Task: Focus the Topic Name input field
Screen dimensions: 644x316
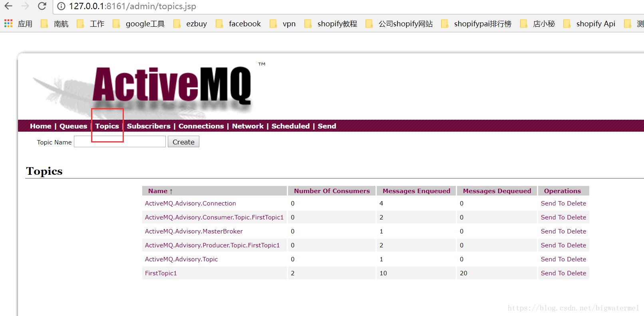Action: click(x=120, y=142)
